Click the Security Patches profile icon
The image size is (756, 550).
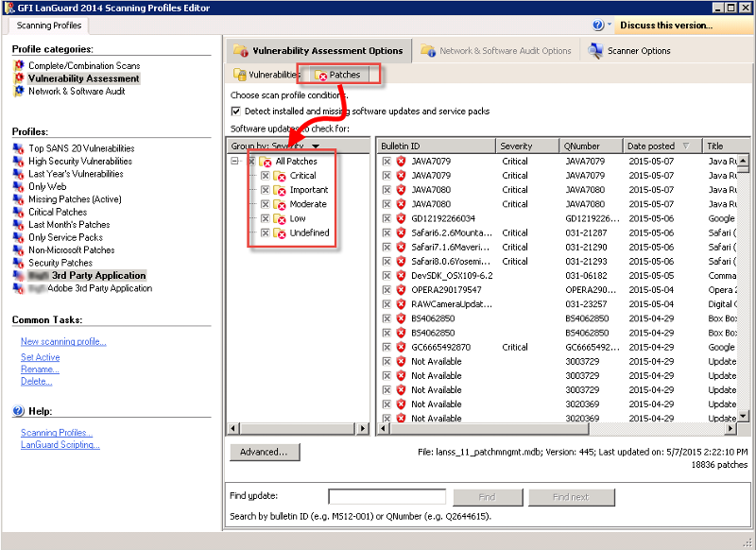click(18, 263)
